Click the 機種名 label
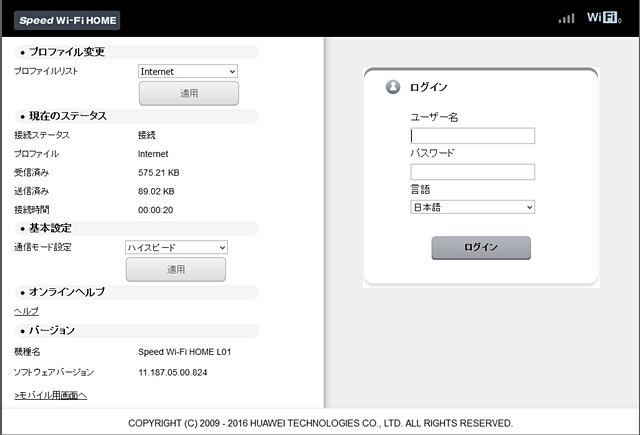Image resolution: width=640 pixels, height=435 pixels. point(27,352)
